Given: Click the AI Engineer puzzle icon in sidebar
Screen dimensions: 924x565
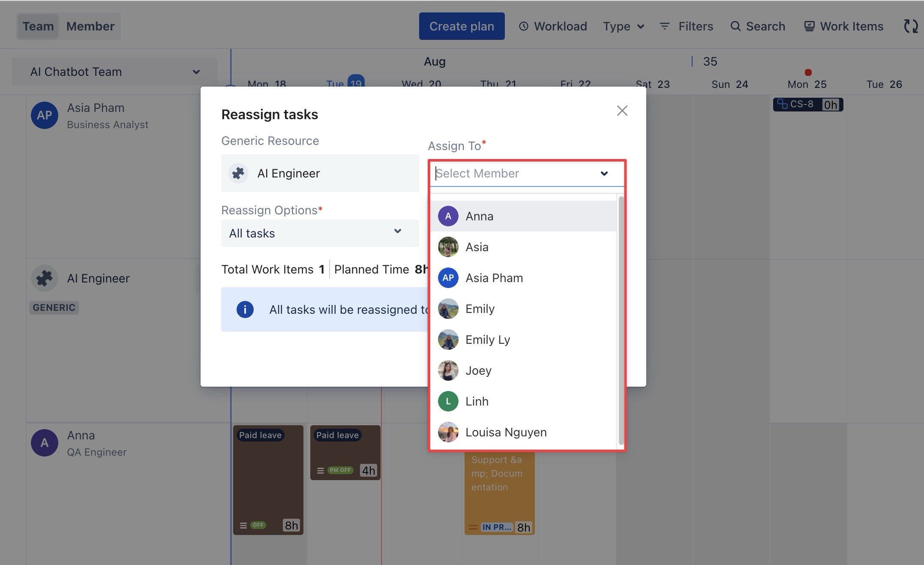Looking at the screenshot, I should coord(45,279).
